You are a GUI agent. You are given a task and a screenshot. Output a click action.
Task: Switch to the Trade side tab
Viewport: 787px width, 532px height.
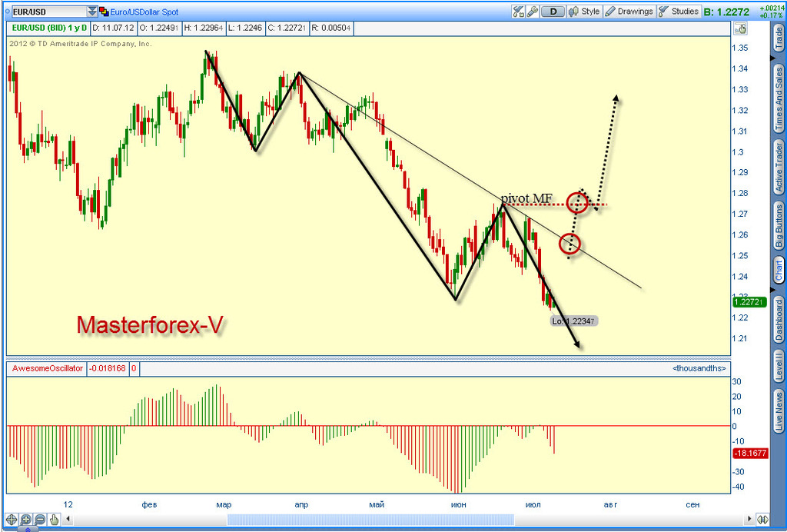779,38
